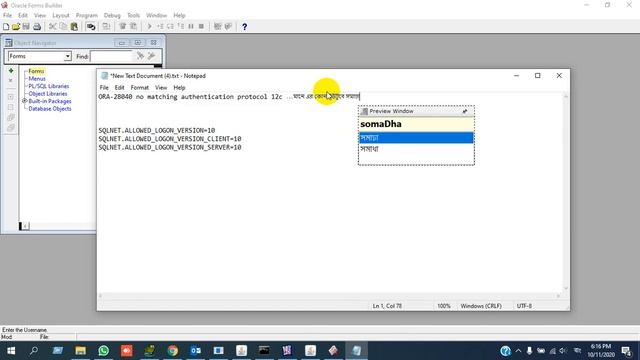The image size is (640, 360).
Task: Click the Find input field in Object Navigator
Action: (x=111, y=56)
